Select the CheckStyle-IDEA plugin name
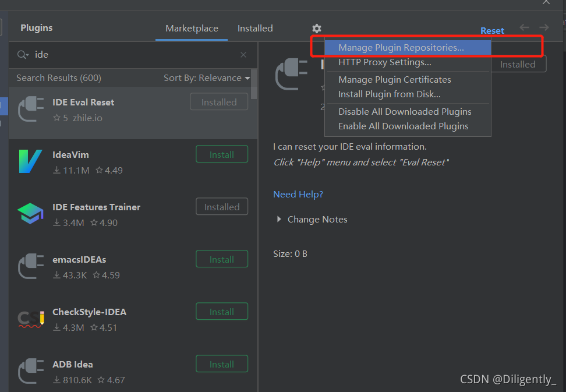 click(x=90, y=312)
